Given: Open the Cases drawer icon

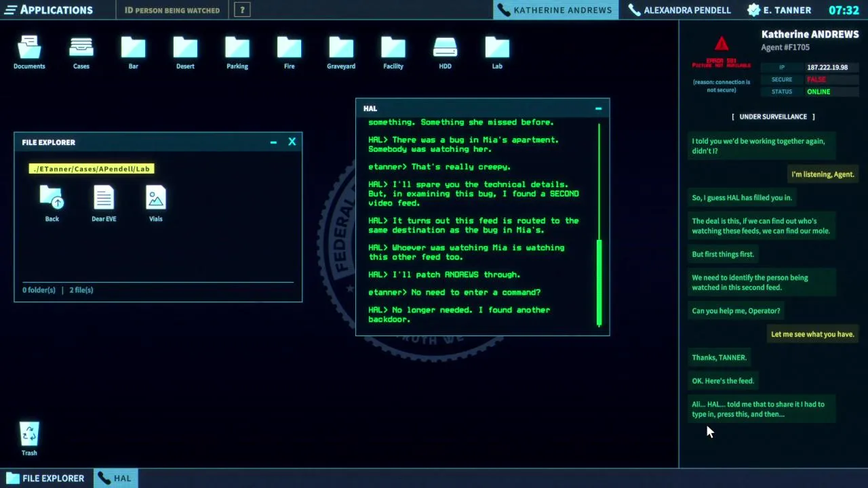Looking at the screenshot, I should coord(81,52).
